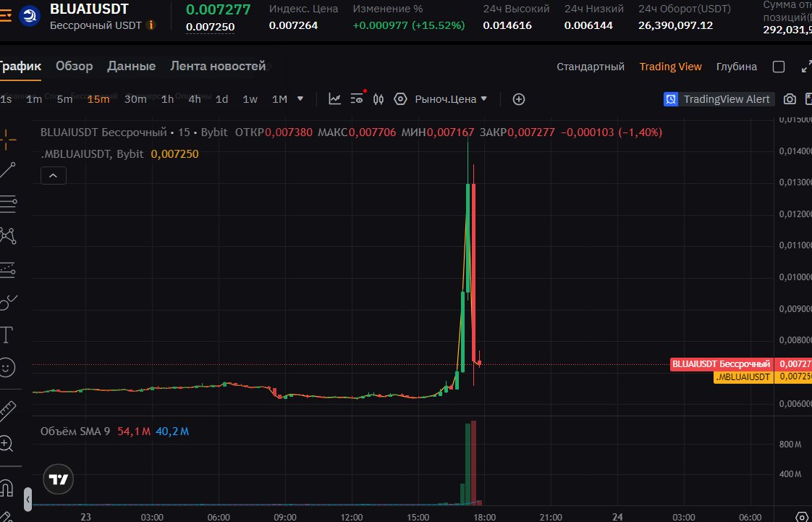
Task: Open the line chart indicators icon
Action: 335,99
